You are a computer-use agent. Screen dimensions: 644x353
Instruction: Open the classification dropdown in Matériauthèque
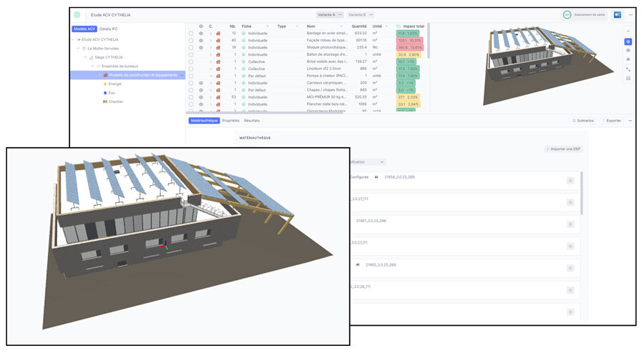pos(369,162)
